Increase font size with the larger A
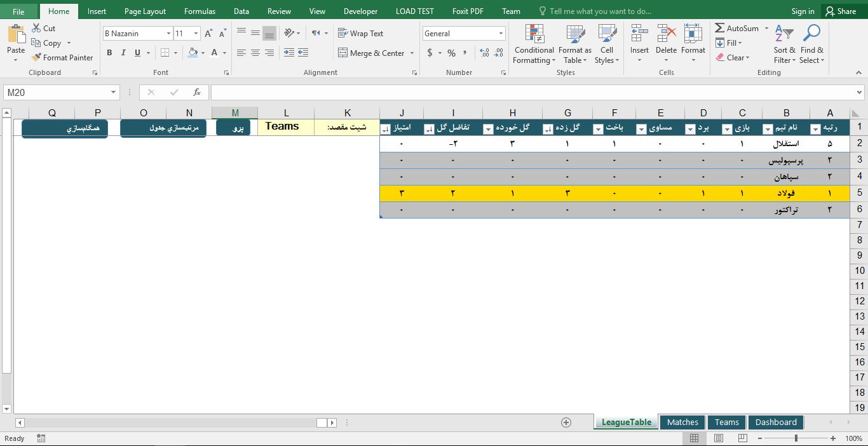 pos(208,34)
